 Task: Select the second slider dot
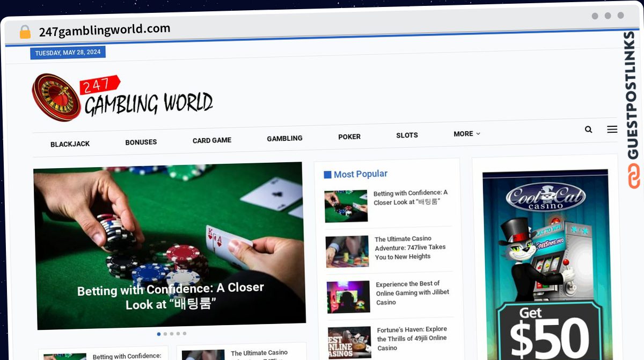(165, 334)
